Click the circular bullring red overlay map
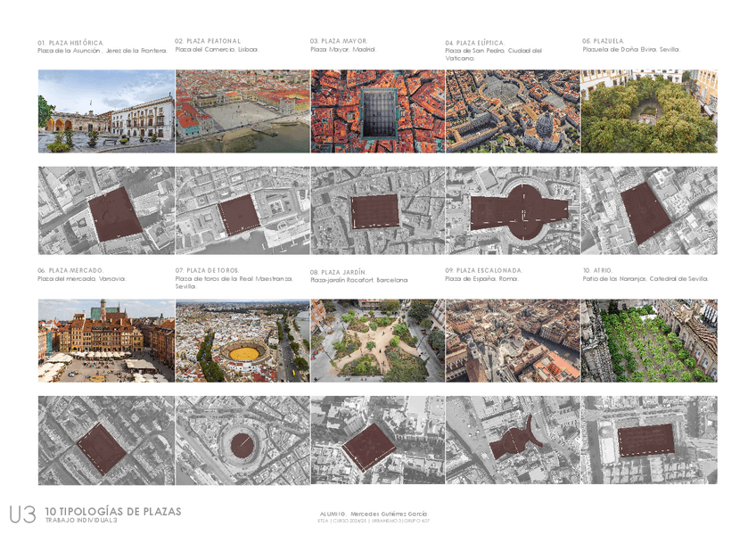The width and height of the screenshot is (756, 535). (241, 441)
